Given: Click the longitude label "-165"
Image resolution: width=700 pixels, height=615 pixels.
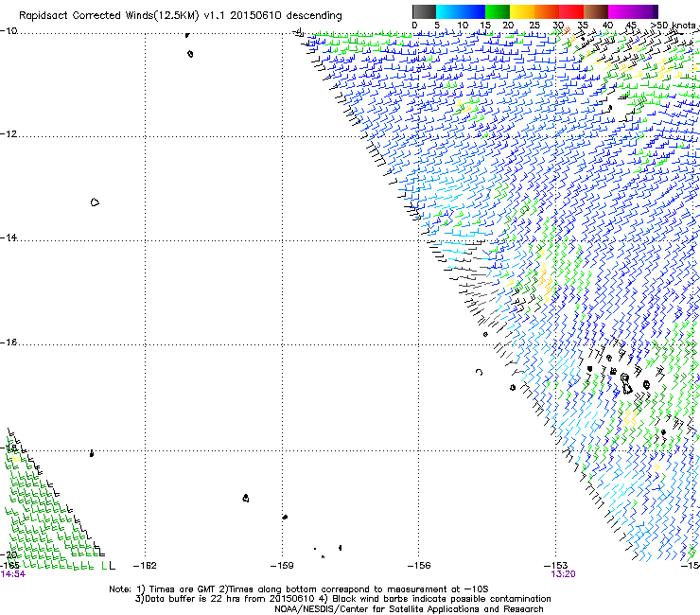Looking at the screenshot, I should (9, 566).
